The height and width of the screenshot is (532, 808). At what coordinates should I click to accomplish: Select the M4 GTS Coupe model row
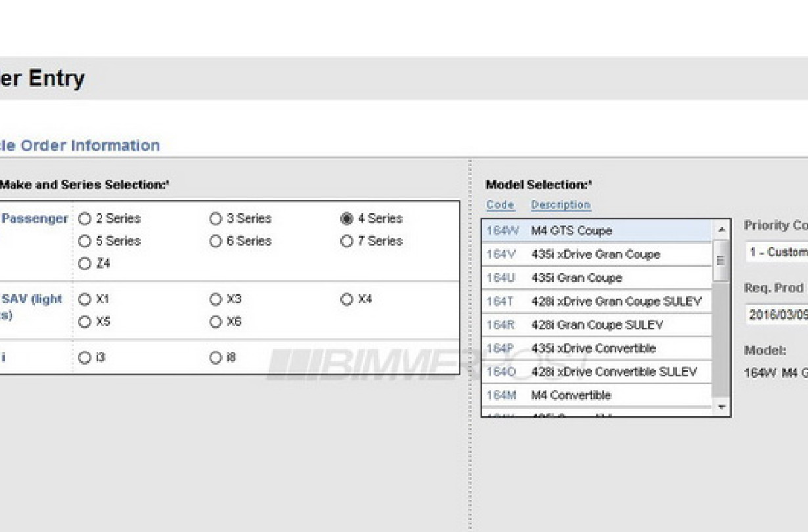(x=596, y=231)
